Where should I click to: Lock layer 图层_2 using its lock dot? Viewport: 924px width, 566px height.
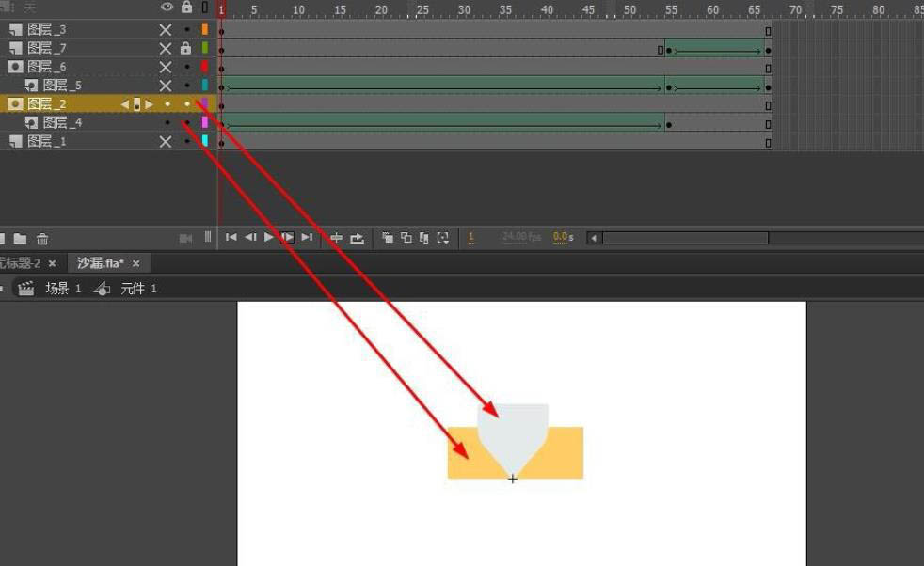187,104
